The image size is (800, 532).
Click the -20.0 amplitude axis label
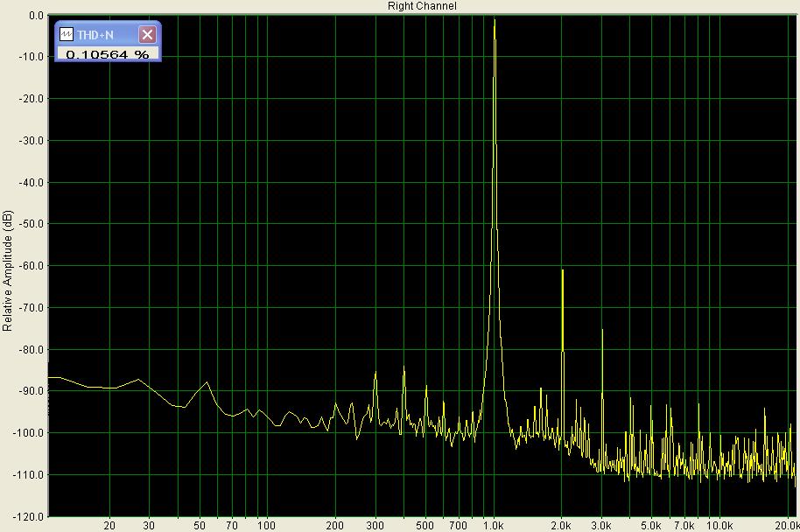click(32, 99)
